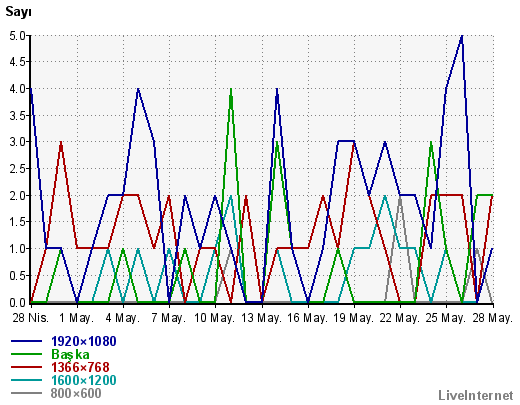Click the Sayı axis title

coord(18,12)
